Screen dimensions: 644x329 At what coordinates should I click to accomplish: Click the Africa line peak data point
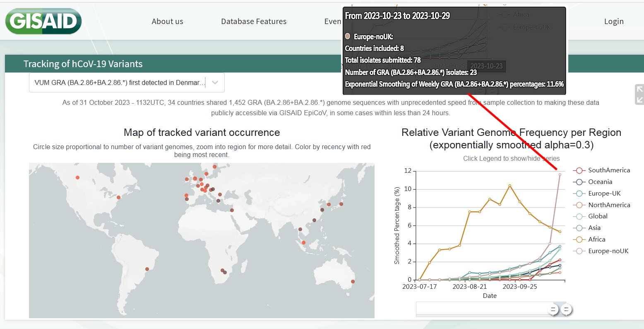pos(509,186)
